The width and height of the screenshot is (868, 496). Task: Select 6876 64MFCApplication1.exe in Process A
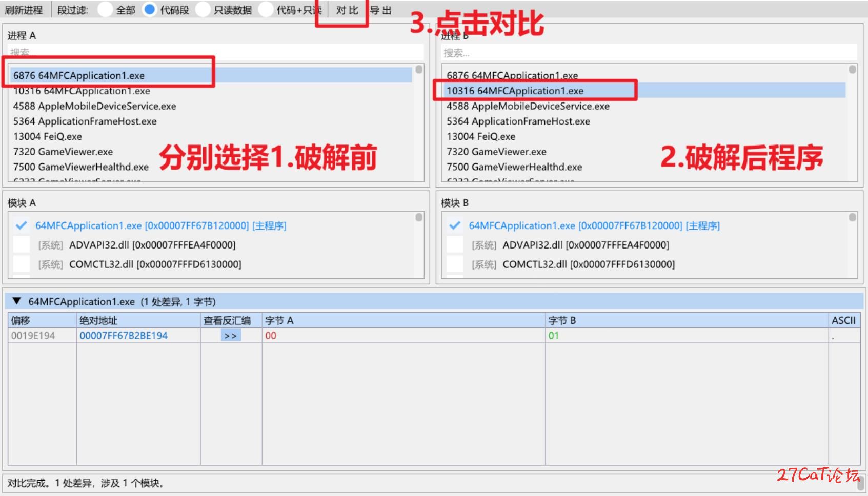(x=211, y=75)
